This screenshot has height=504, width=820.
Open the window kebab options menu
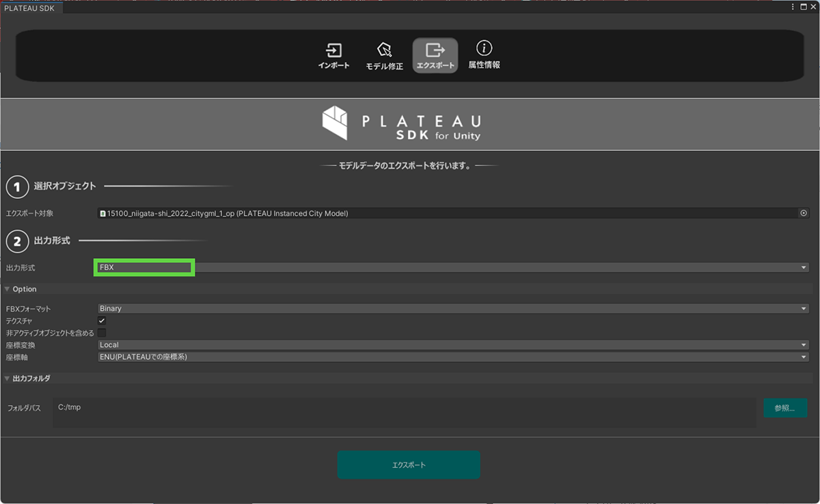pos(793,7)
